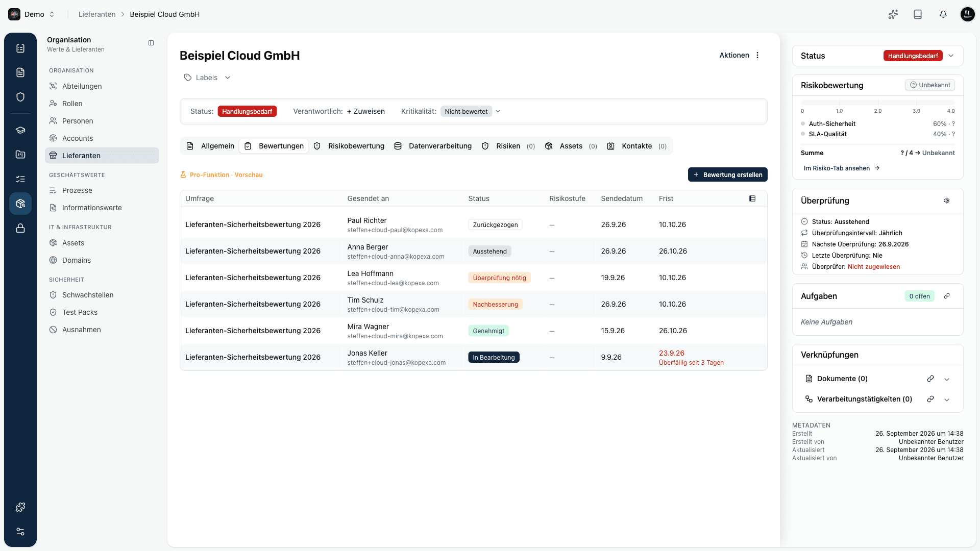Open the lock icon in the left rail
Image resolution: width=980 pixels, height=551 pixels.
(20, 228)
